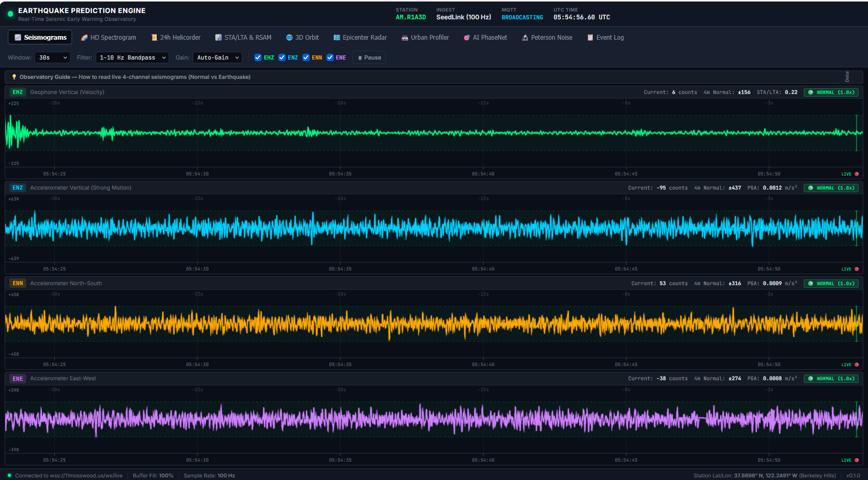Click the 3D Orbit globe icon
Viewport: 868px width, 480px height.
tap(289, 38)
